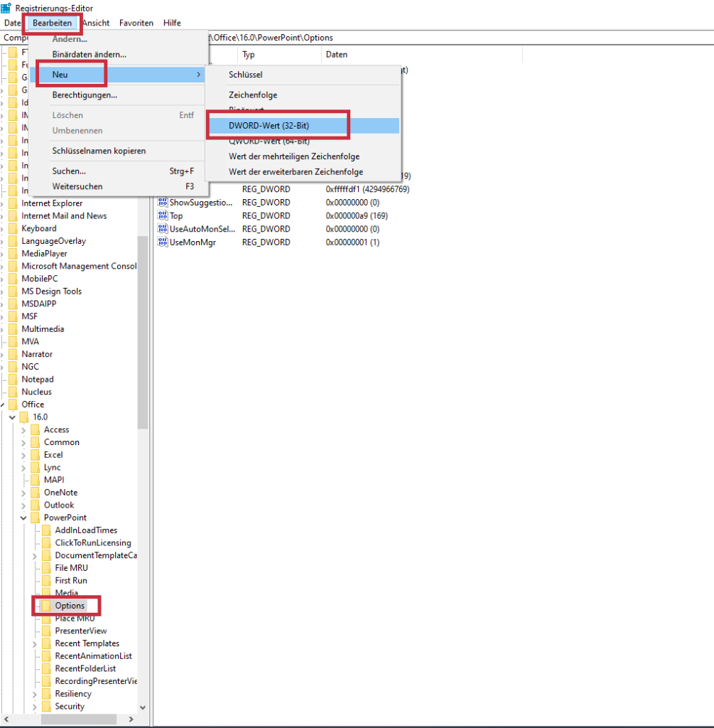Select the Security key in tree
The height and width of the screenshot is (728, 714).
(x=70, y=706)
